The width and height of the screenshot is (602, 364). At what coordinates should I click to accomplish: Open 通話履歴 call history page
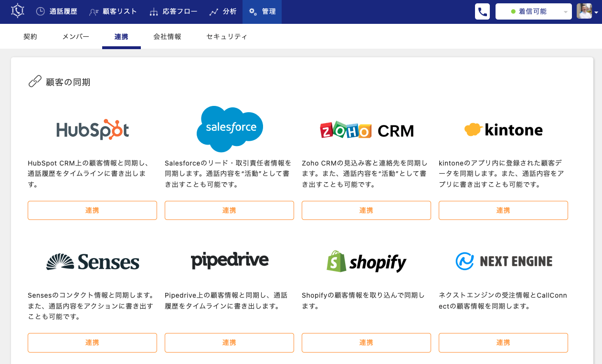(x=56, y=11)
